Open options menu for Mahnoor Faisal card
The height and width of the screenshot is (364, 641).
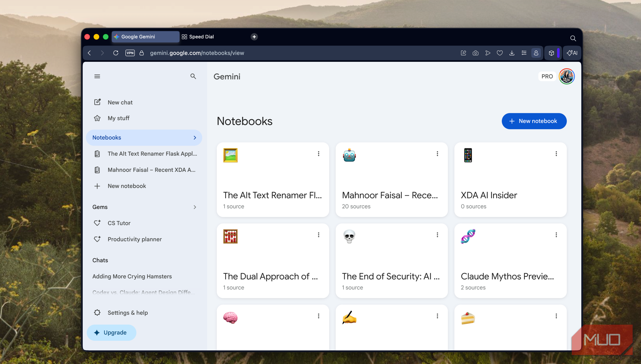tap(437, 154)
